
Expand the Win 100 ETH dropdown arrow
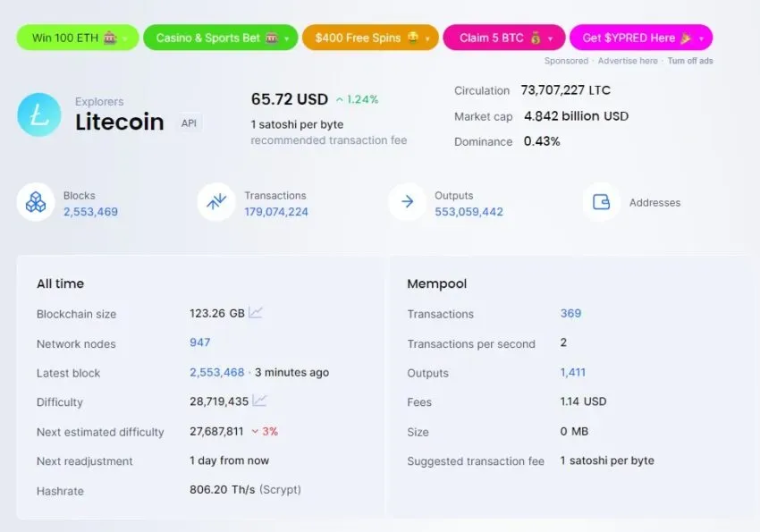[125, 38]
